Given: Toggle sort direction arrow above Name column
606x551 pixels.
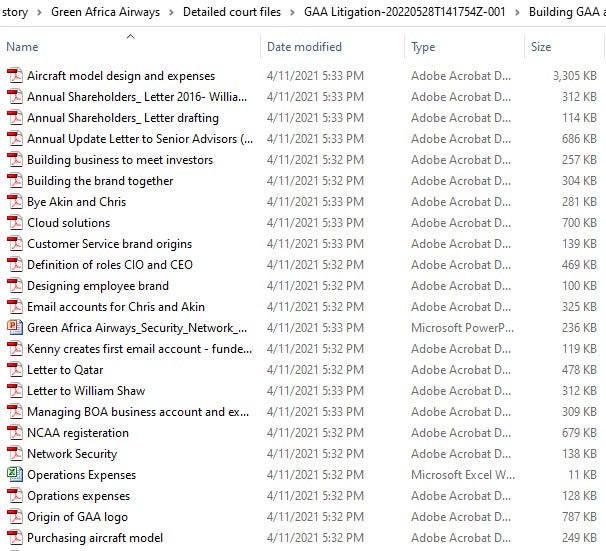Looking at the screenshot, I should [131, 36].
